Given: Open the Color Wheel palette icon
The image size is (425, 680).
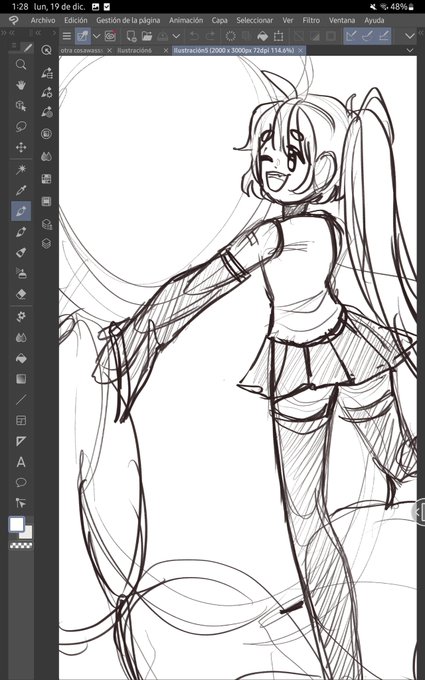Looking at the screenshot, I should coord(46,134).
